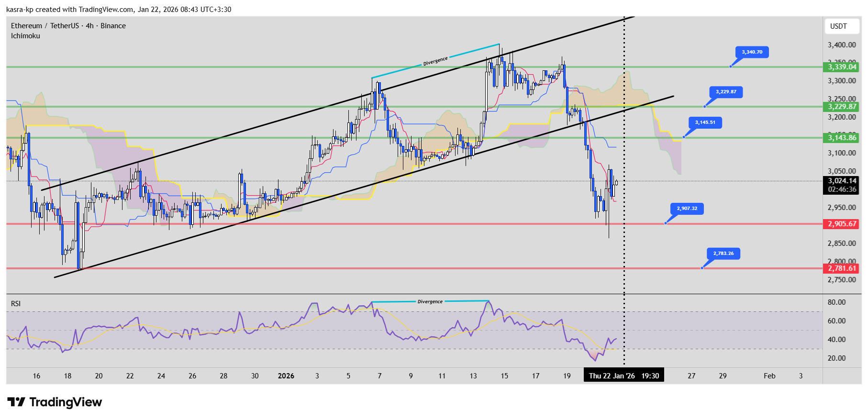Click the Thu 22 Jan '26 date marker
The width and height of the screenshot is (868, 420).
point(623,376)
